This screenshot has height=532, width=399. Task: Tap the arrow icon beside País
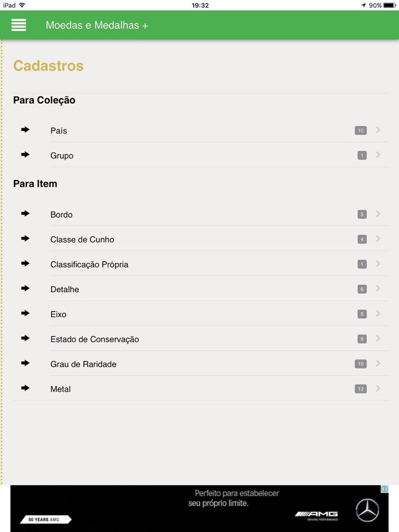[x=25, y=130]
